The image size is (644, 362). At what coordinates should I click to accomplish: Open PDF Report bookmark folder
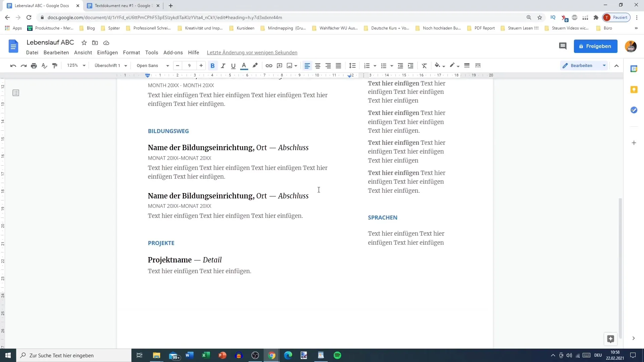tap(481, 28)
